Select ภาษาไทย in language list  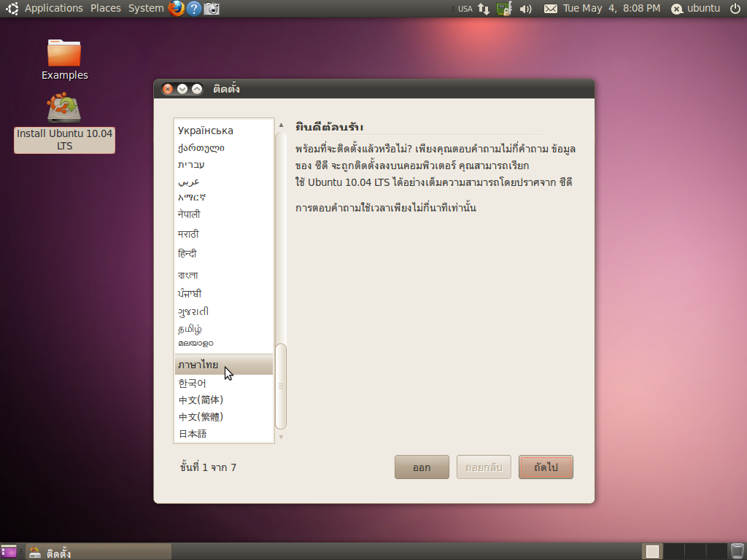[224, 365]
